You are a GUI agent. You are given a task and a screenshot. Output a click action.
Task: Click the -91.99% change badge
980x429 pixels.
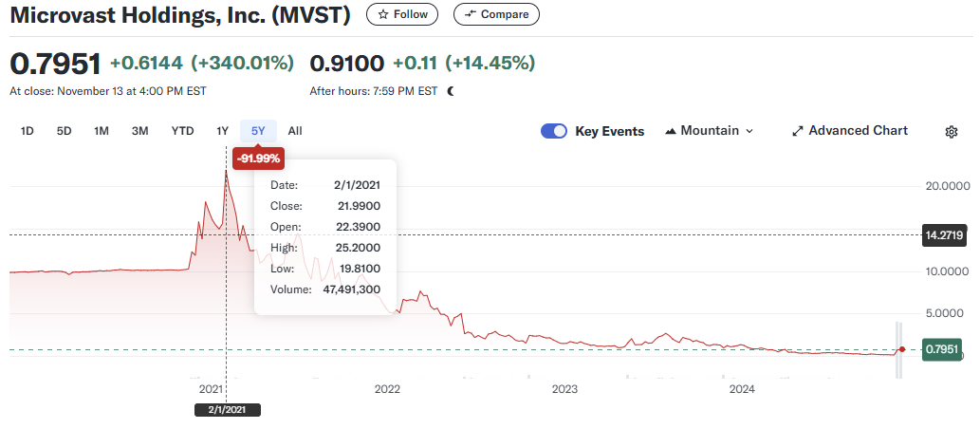pyautogui.click(x=259, y=159)
